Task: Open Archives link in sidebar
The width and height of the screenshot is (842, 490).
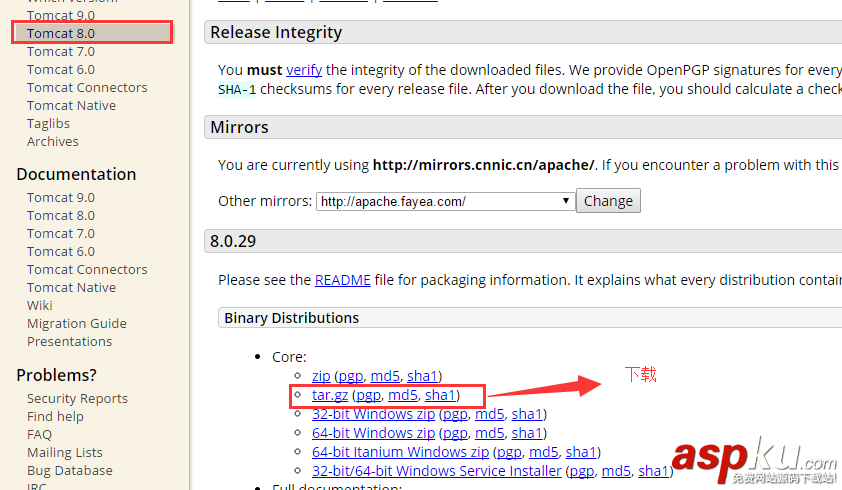Action: click(x=53, y=142)
